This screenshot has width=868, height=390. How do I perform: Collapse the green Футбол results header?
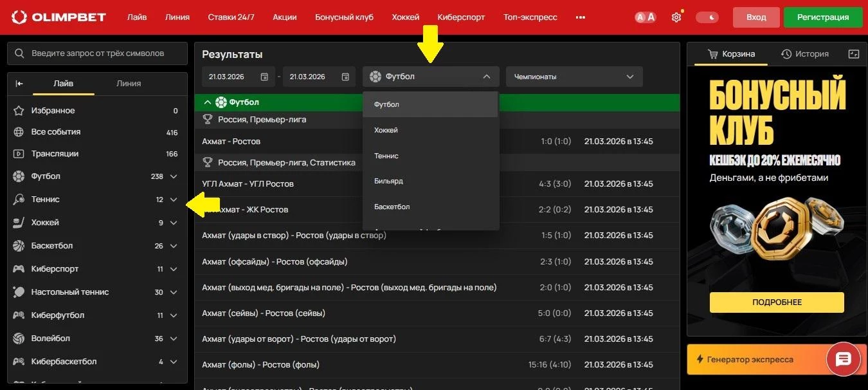tap(207, 102)
